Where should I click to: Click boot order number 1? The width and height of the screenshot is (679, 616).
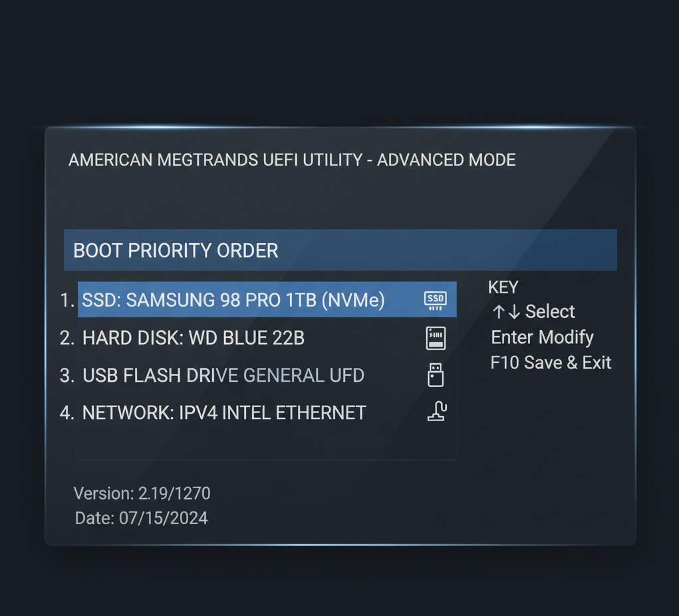67,300
